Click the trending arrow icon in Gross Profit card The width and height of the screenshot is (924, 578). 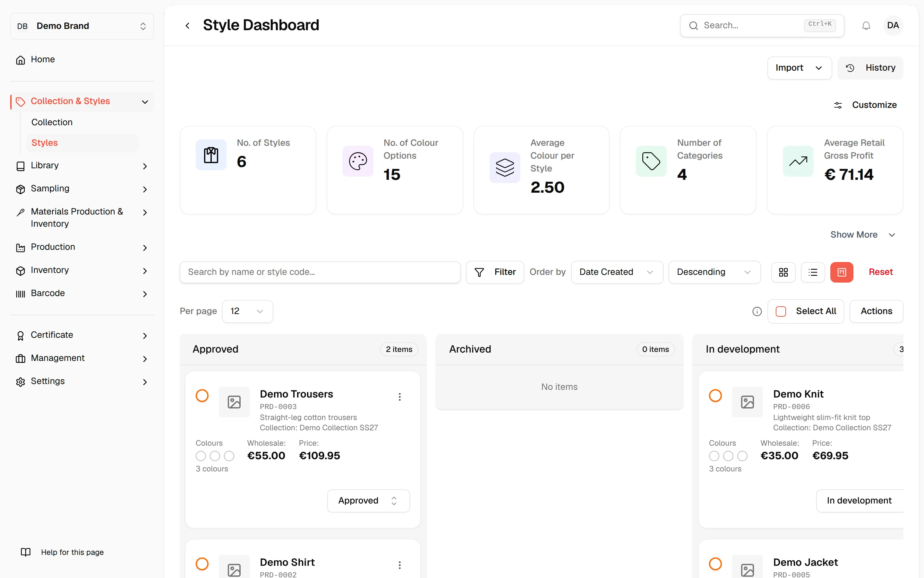coord(798,161)
